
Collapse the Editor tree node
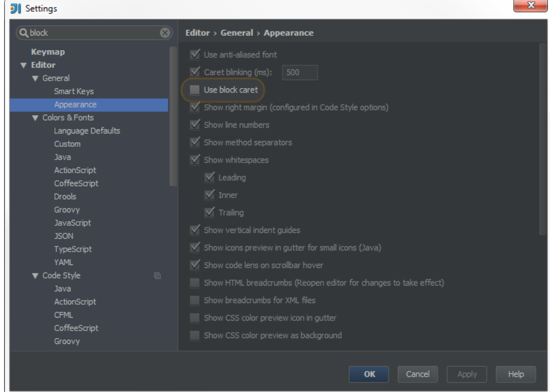(23, 66)
